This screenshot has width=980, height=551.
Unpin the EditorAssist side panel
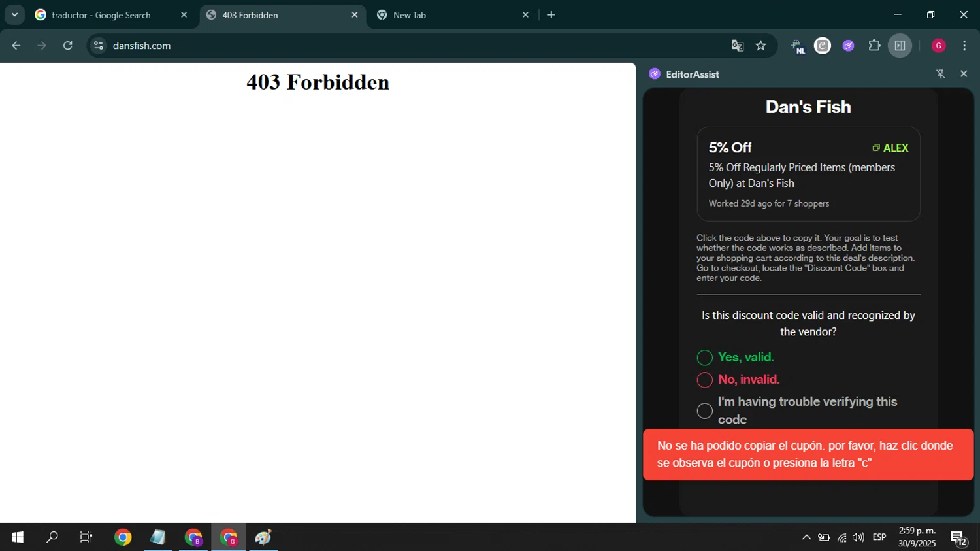[x=941, y=74]
